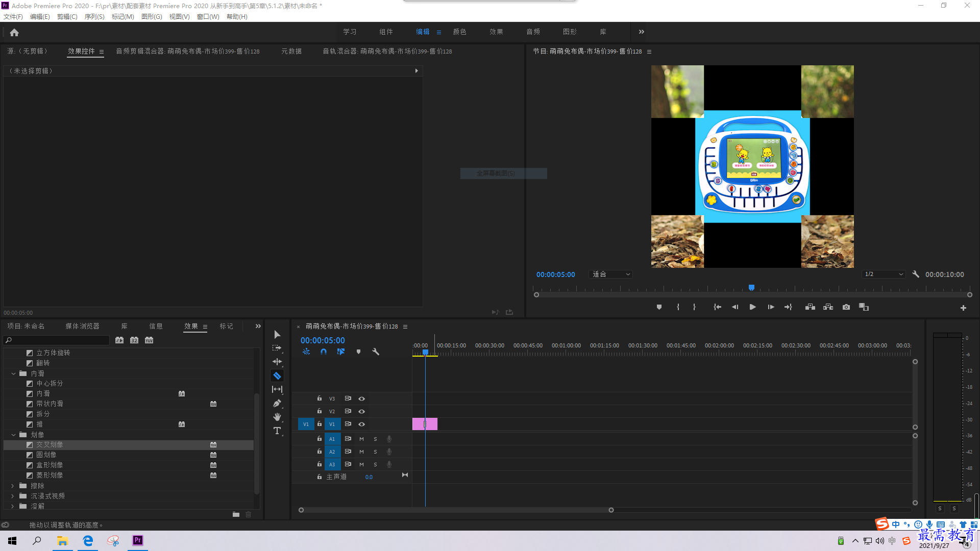Select the Type tool
Image resolution: width=980 pixels, height=551 pixels.
pyautogui.click(x=277, y=431)
